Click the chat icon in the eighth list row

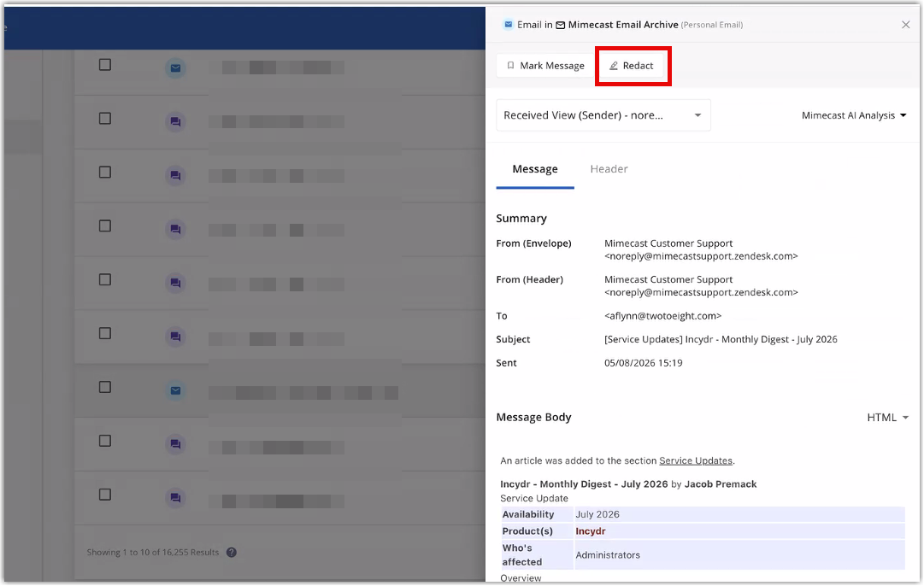[175, 444]
